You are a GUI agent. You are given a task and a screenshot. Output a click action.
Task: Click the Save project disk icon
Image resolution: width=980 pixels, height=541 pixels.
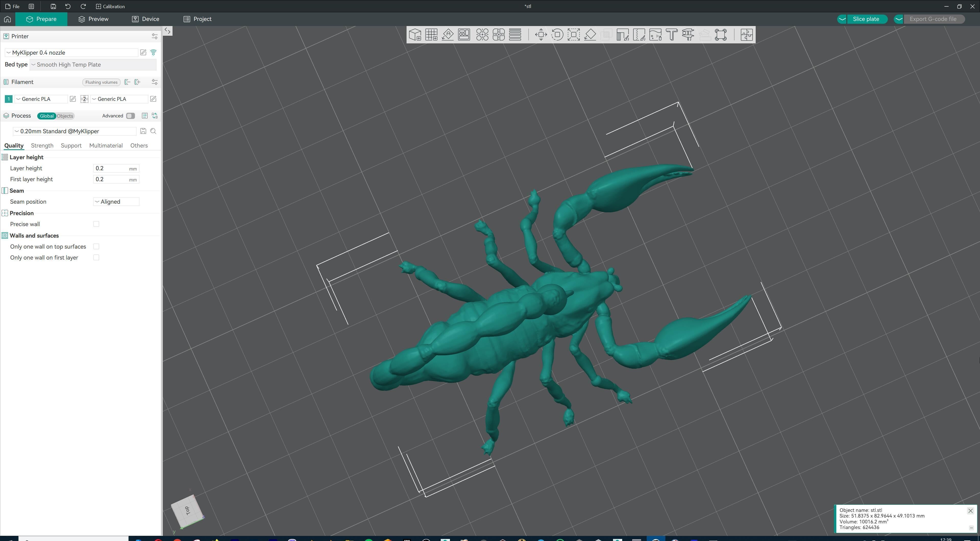53,6
